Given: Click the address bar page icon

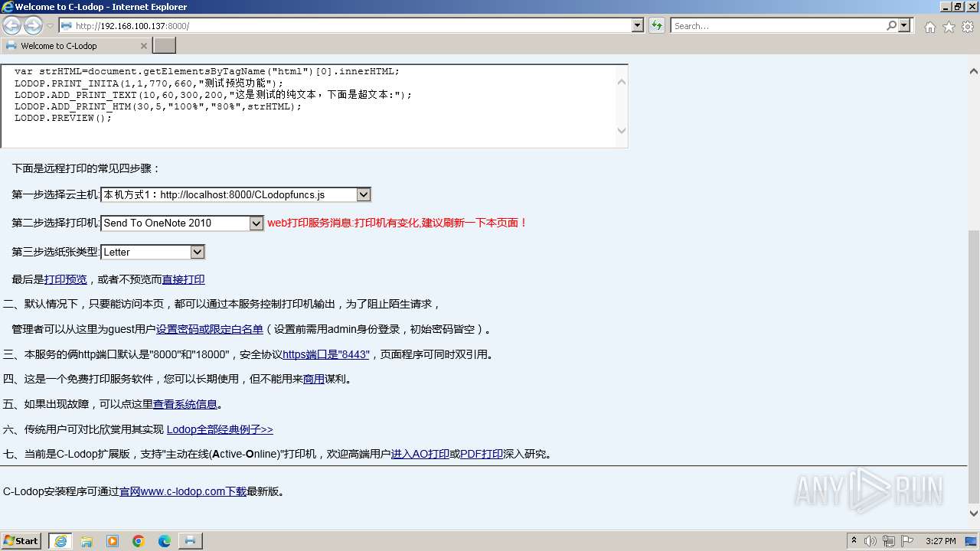Looking at the screenshot, I should click(x=67, y=26).
